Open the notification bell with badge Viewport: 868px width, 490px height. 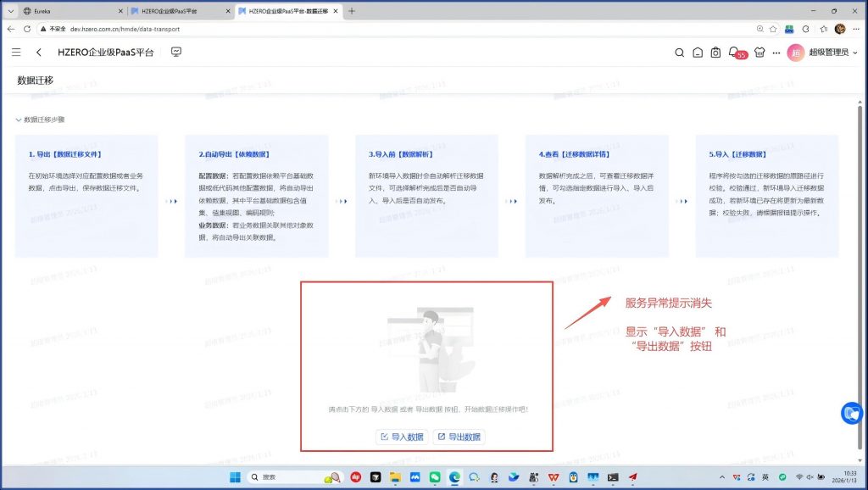pyautogui.click(x=734, y=53)
